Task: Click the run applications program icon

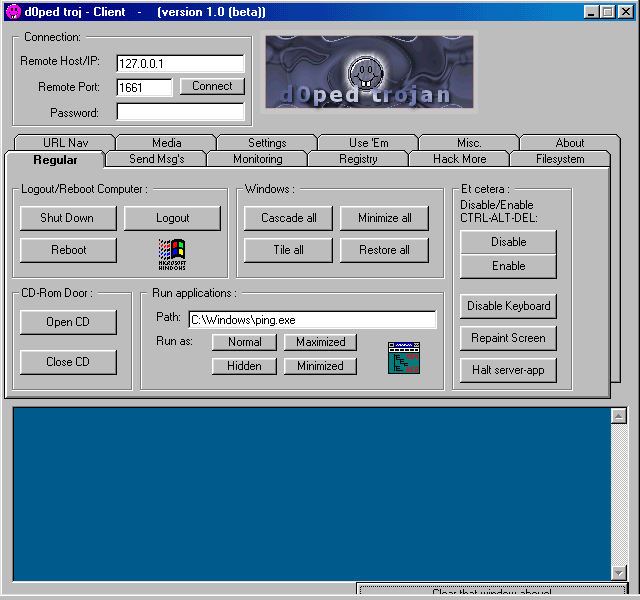Action: coord(403,357)
